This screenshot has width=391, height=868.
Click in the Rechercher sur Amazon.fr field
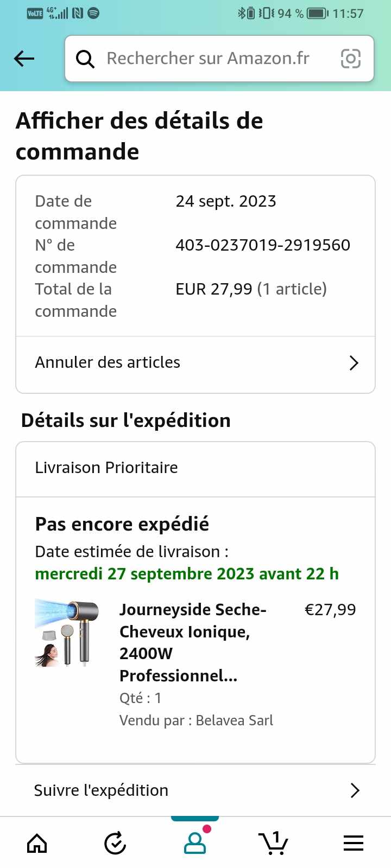pos(208,59)
